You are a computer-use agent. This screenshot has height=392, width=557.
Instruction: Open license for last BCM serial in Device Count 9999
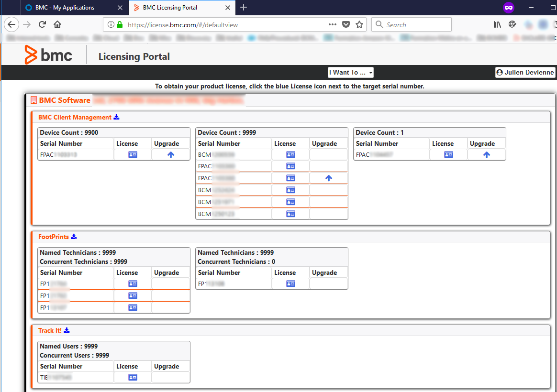coord(290,214)
